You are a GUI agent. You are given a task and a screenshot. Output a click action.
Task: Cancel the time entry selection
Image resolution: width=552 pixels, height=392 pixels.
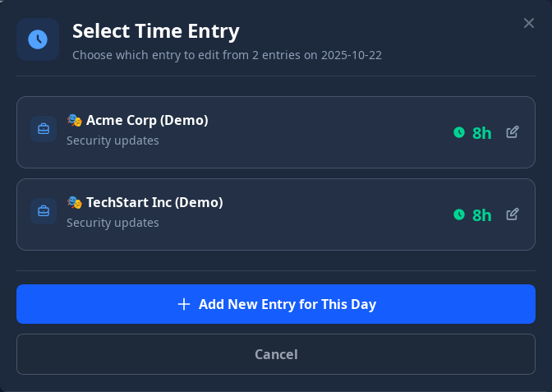pyautogui.click(x=276, y=354)
